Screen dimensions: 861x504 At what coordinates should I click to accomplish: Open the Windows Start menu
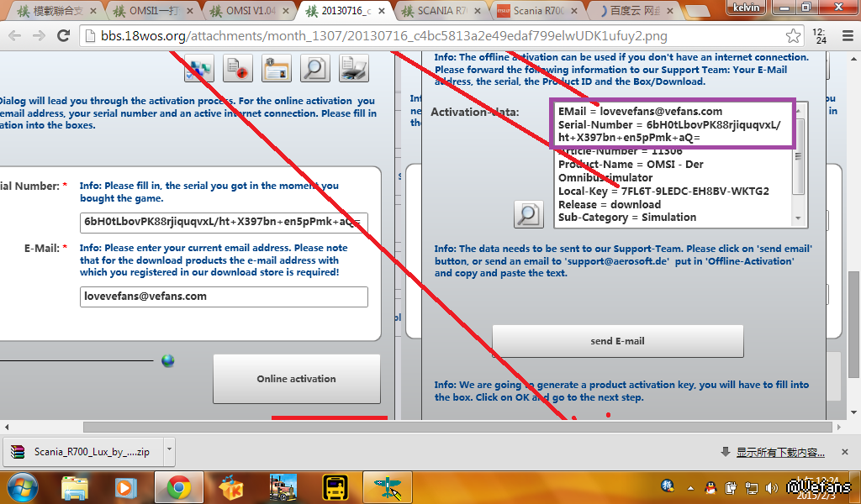click(22, 487)
